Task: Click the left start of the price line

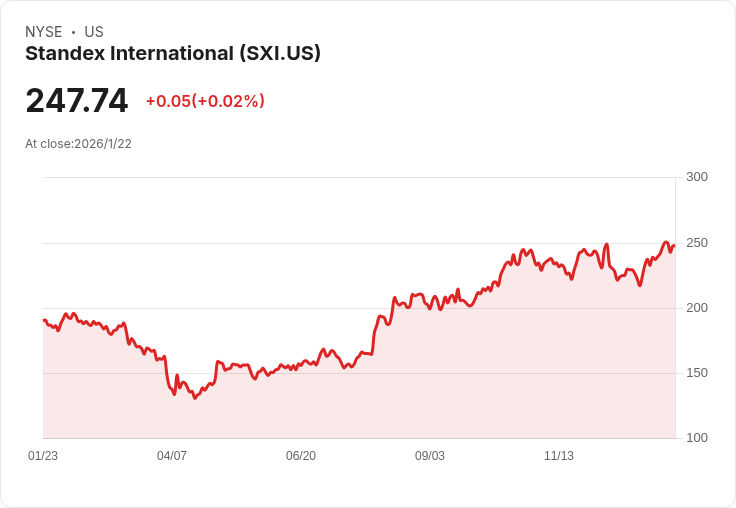Action: (44, 320)
